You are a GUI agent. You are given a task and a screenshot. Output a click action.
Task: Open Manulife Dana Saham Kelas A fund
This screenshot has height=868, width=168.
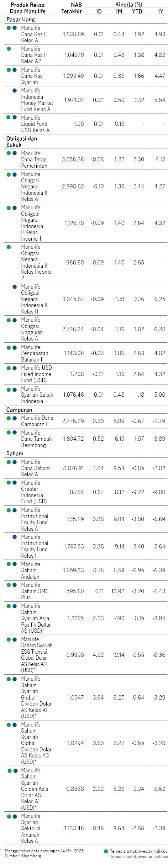[x=35, y=468]
